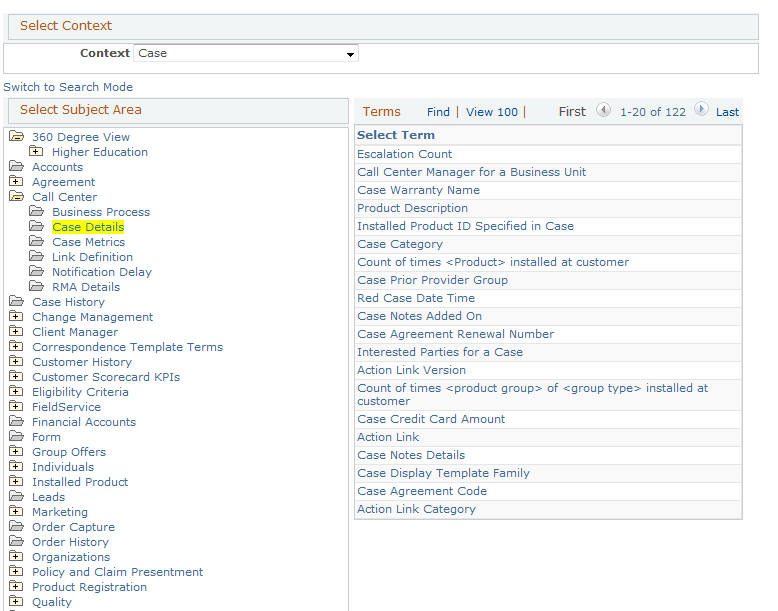
Task: Select the Case Details subject area
Action: click(x=88, y=227)
